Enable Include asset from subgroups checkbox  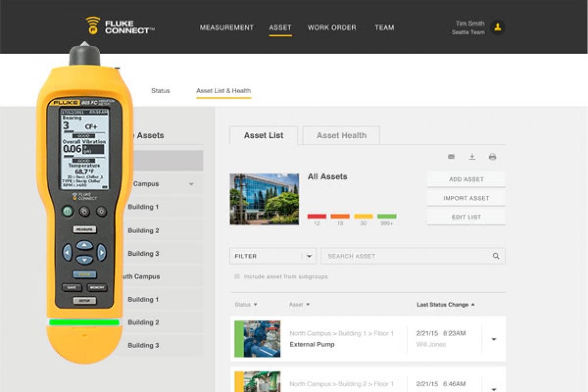tap(237, 277)
